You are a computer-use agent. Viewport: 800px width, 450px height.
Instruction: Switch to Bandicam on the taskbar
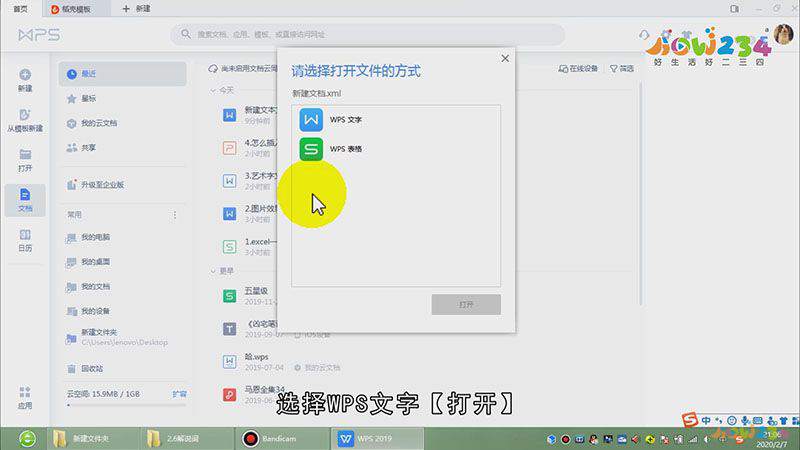(x=282, y=438)
